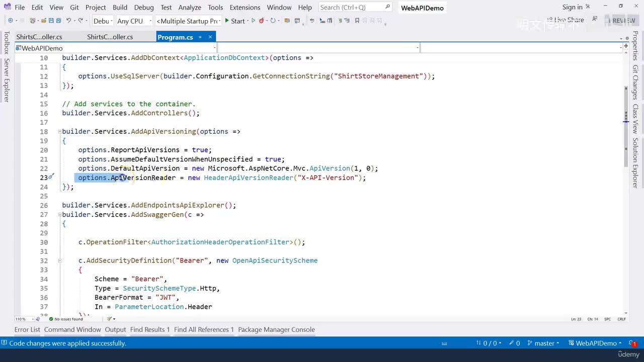644x362 pixels.
Task: Click the magnifier icon in the search box
Action: [x=387, y=7]
